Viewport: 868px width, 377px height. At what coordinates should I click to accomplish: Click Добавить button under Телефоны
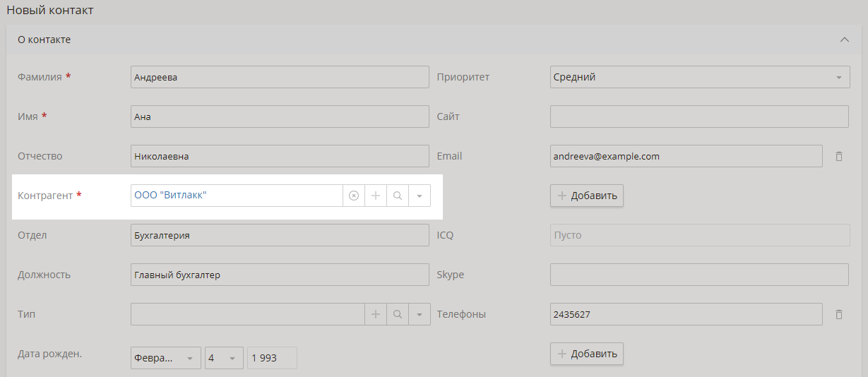[x=587, y=354]
